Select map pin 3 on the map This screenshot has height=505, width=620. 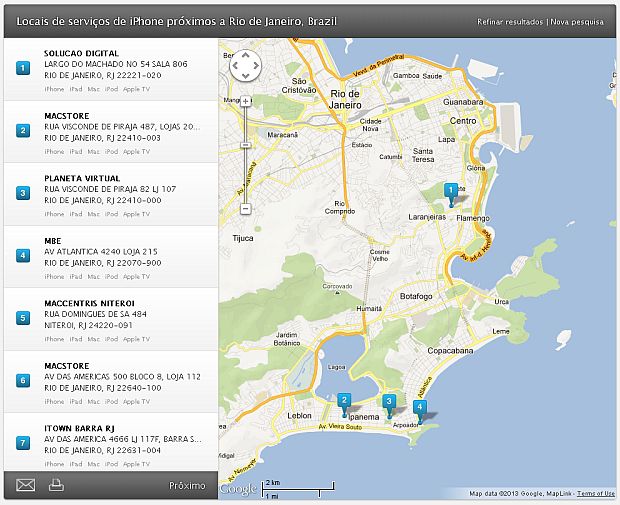(x=389, y=406)
